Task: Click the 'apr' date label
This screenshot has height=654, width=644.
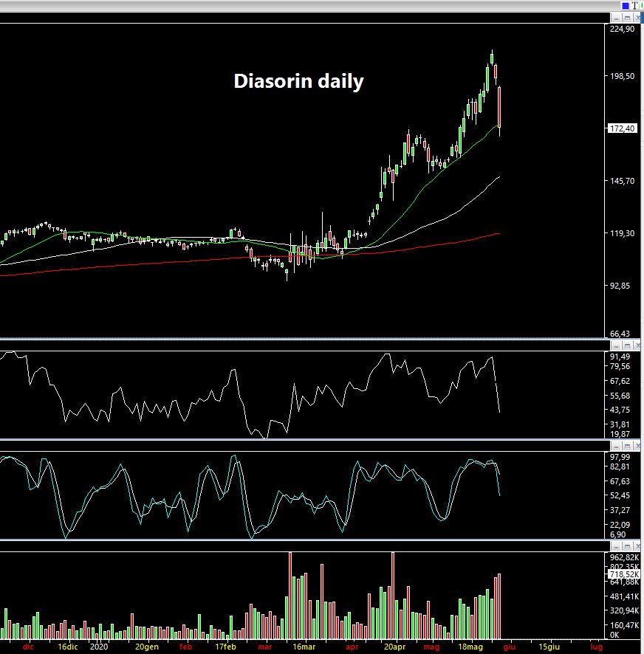Action: click(x=352, y=647)
